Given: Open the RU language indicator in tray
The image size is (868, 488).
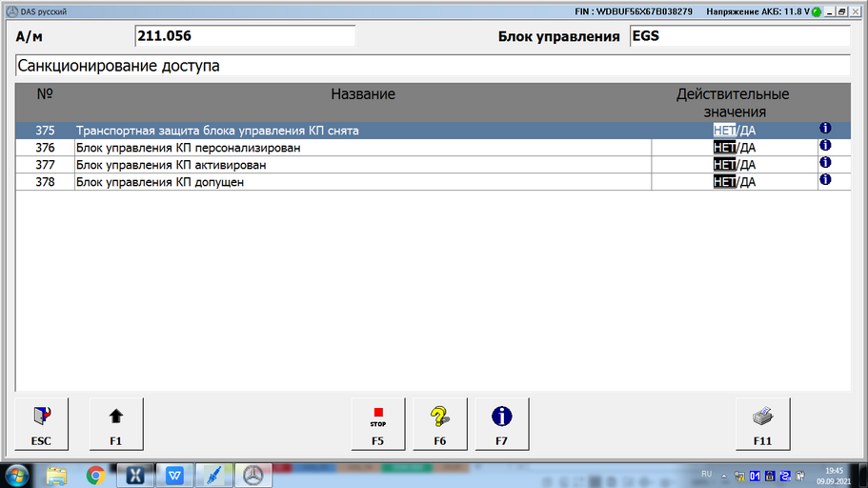Looking at the screenshot, I should [x=706, y=474].
